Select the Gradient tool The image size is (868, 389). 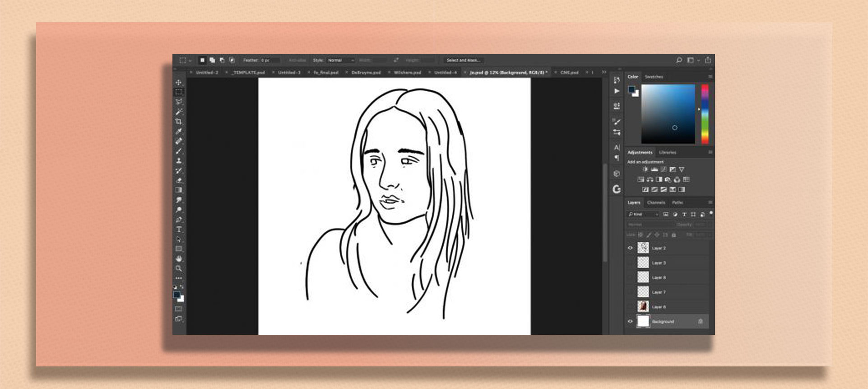pos(179,190)
